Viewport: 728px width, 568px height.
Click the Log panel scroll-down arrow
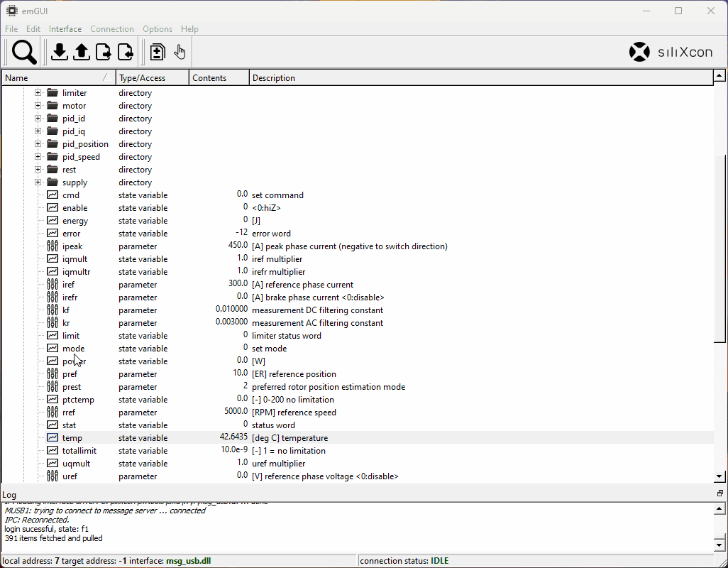pyautogui.click(x=719, y=545)
